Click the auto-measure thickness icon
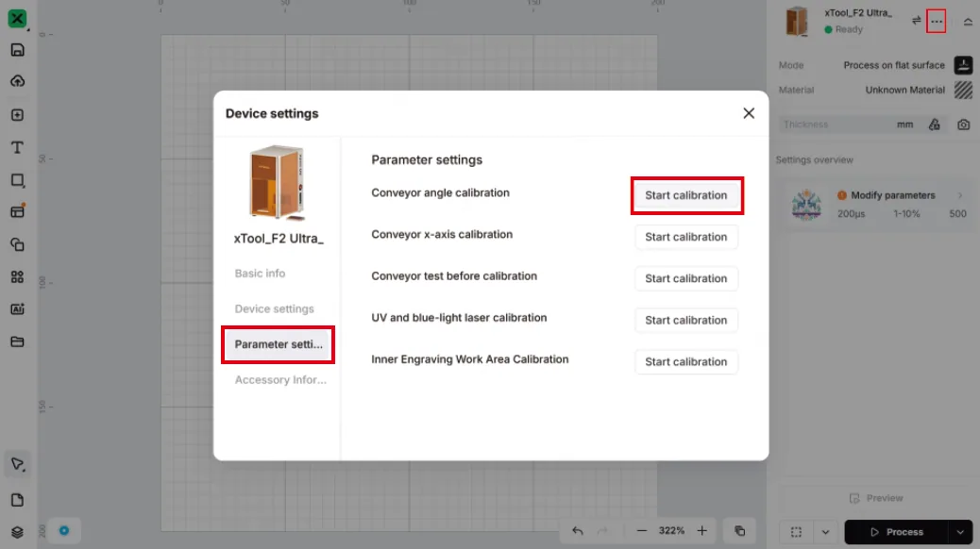Image resolution: width=980 pixels, height=549 pixels. click(935, 125)
